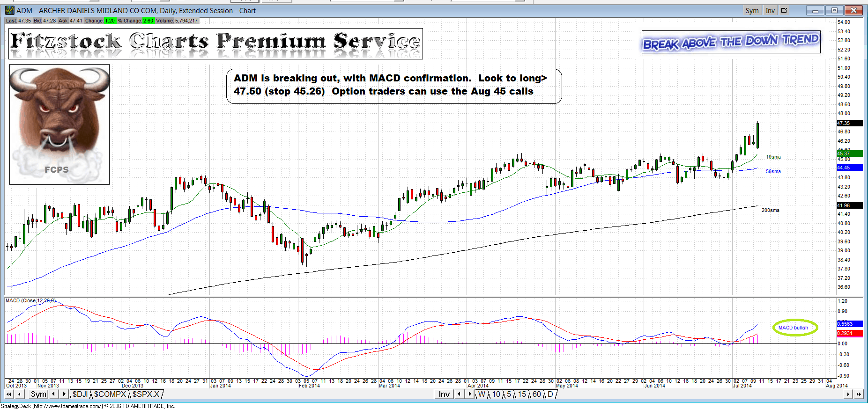Switch to the $COMPX symbol tab
The image size is (868, 409).
pyautogui.click(x=110, y=394)
